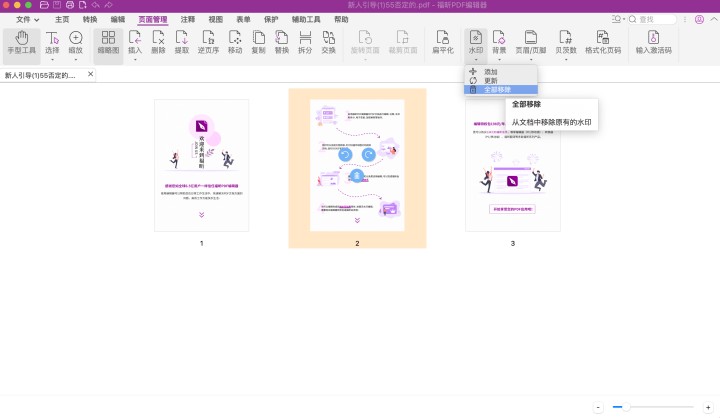The image size is (720, 418).
Task: Click the Format page numbers (格式化页码) icon
Action: point(602,41)
